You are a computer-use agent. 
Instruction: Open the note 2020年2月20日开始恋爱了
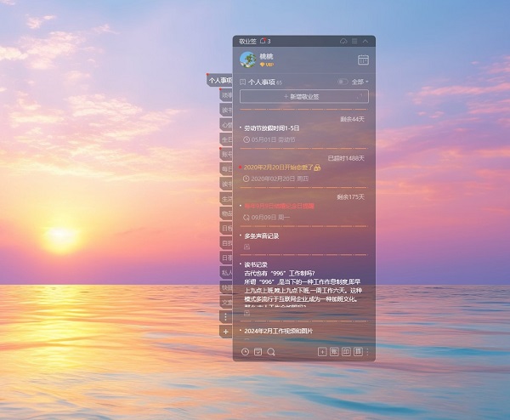(x=279, y=167)
